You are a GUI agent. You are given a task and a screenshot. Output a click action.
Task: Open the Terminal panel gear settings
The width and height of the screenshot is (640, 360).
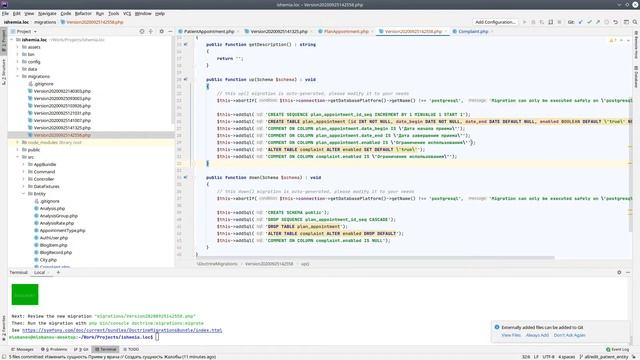coord(619,272)
